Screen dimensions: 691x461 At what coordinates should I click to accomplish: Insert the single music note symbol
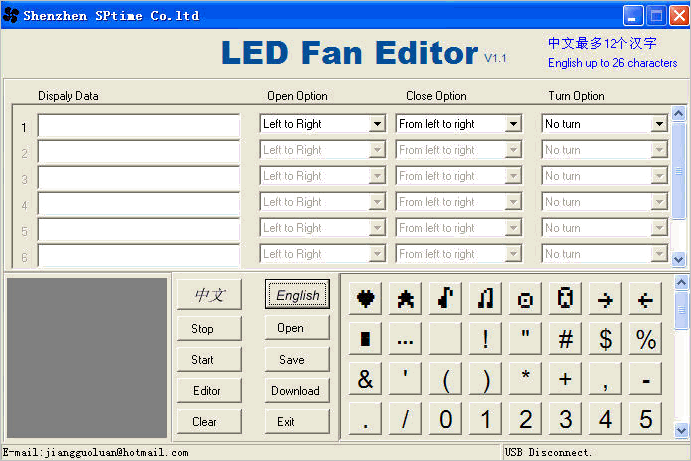click(446, 299)
